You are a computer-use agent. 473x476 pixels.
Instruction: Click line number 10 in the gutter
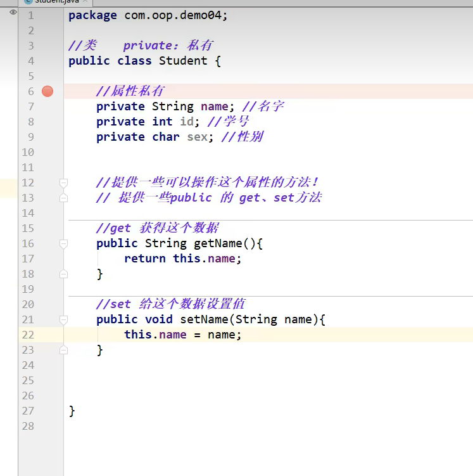pyautogui.click(x=28, y=152)
